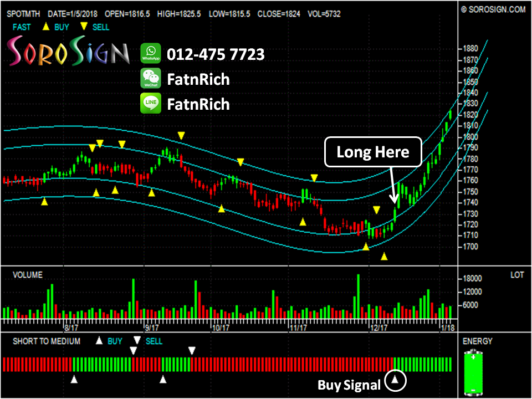Image resolution: width=532 pixels, height=399 pixels.
Task: Click the DATE=1/5/2018 readout
Action: point(73,14)
